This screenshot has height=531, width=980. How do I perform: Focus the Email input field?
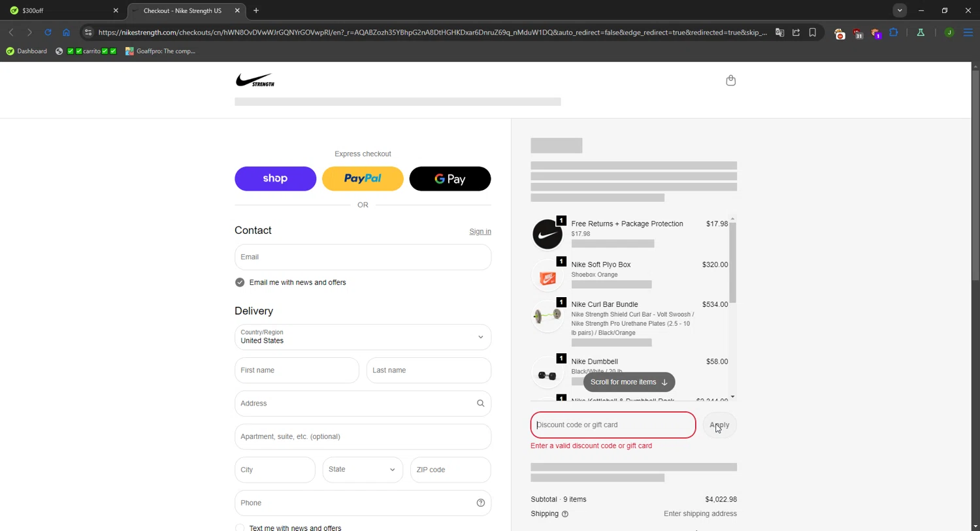point(363,257)
